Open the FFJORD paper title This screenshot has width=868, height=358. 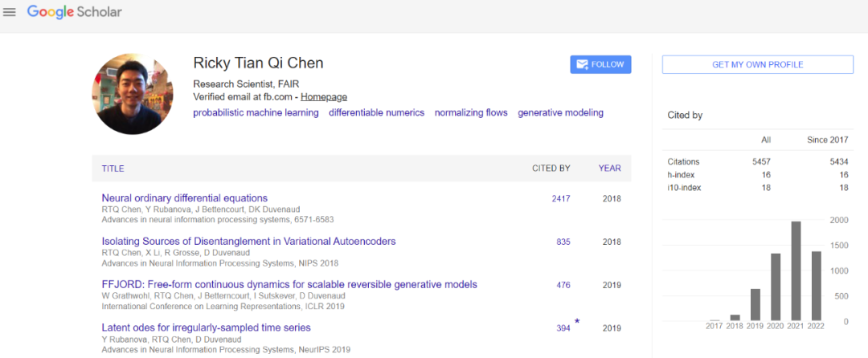point(289,285)
